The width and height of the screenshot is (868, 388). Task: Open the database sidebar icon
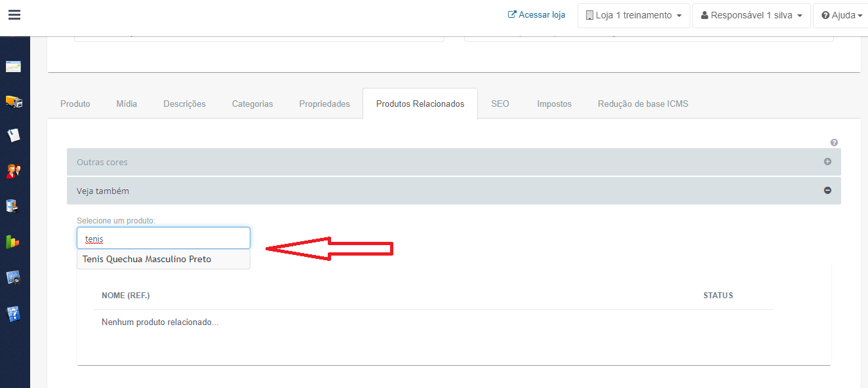pos(14,206)
